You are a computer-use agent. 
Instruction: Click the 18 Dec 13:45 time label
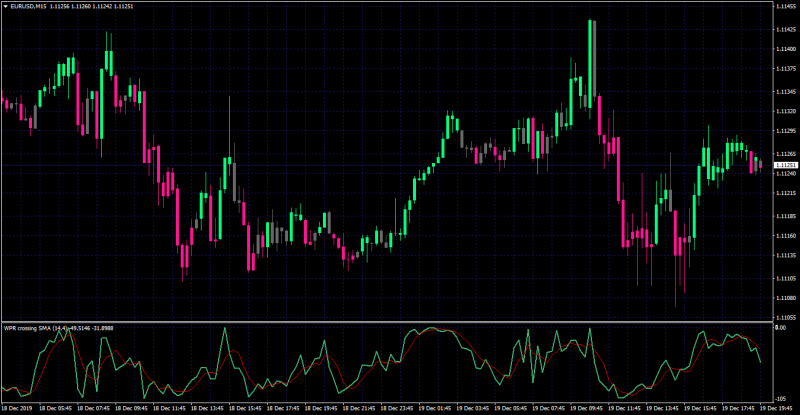207,408
